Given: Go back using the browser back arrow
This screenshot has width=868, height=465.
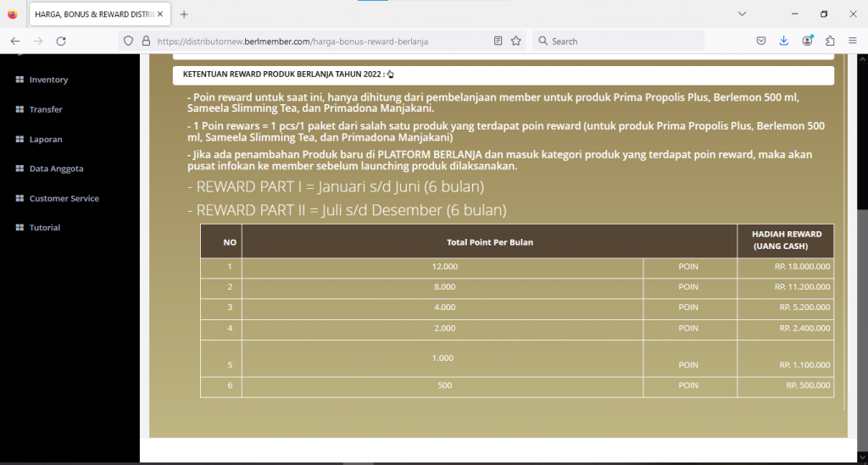Looking at the screenshot, I should pyautogui.click(x=15, y=41).
